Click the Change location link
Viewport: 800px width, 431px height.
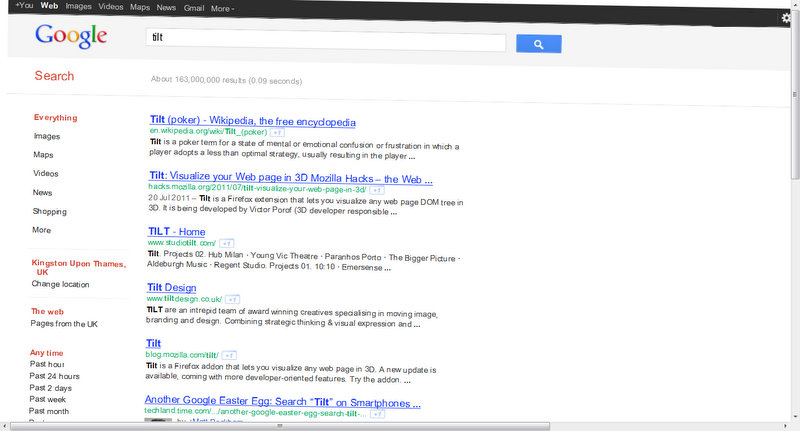tap(60, 284)
